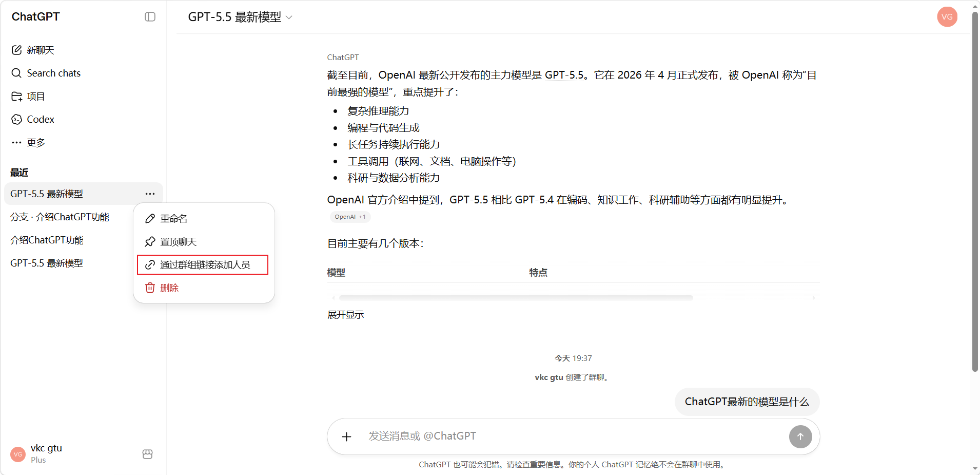
Task: Click the ChatGPT logo text in the sidebar
Action: [35, 17]
